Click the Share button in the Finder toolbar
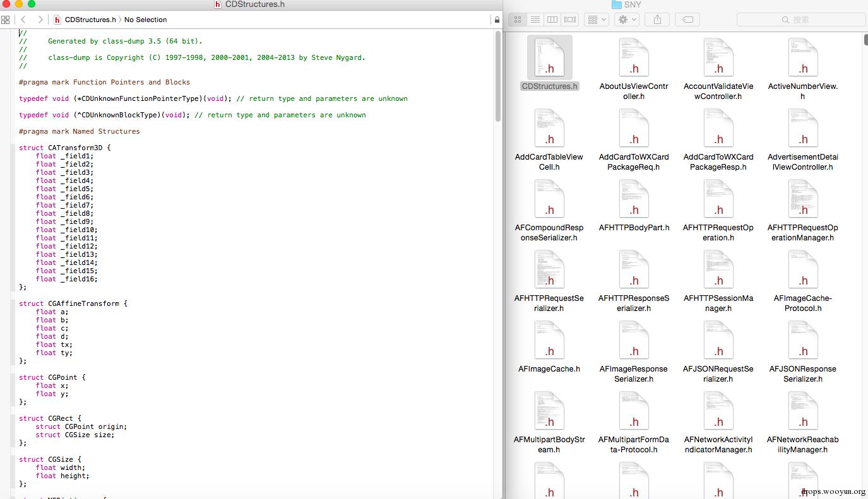Image resolution: width=868 pixels, height=499 pixels. click(x=657, y=20)
